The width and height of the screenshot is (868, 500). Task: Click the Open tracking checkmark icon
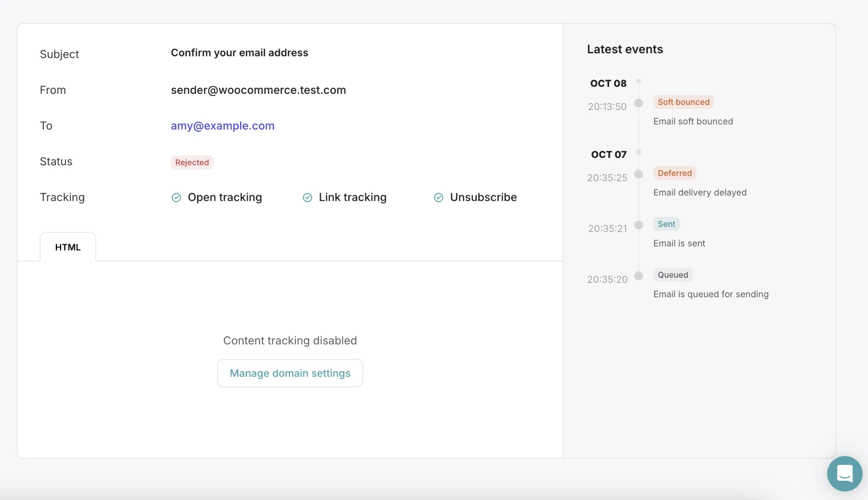tap(176, 198)
